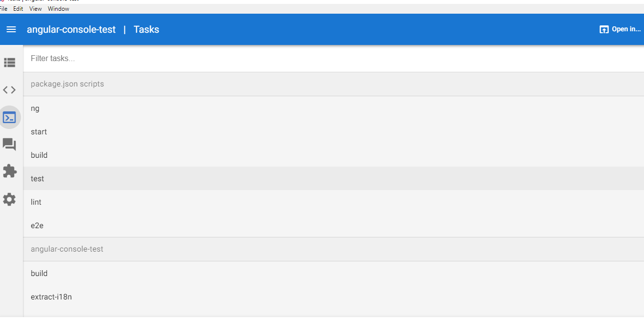Image resolution: width=644 pixels, height=320 pixels.
Task: Select extract-i18n task under angular-console-test
Action: click(333, 297)
